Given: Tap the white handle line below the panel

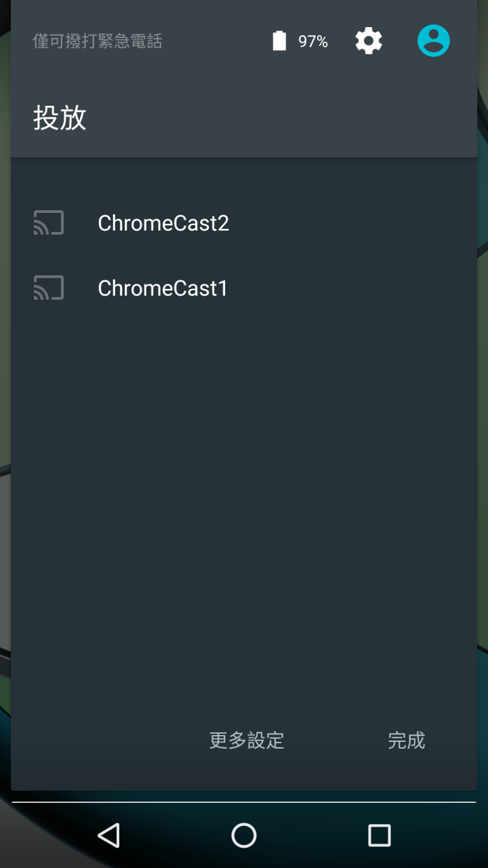Looking at the screenshot, I should click(244, 802).
